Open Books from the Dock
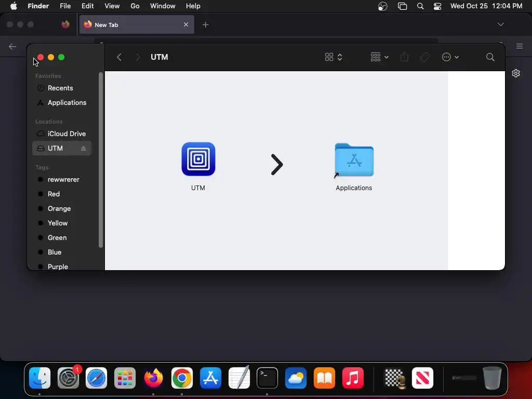Viewport: 532px width, 399px height. tap(324, 378)
